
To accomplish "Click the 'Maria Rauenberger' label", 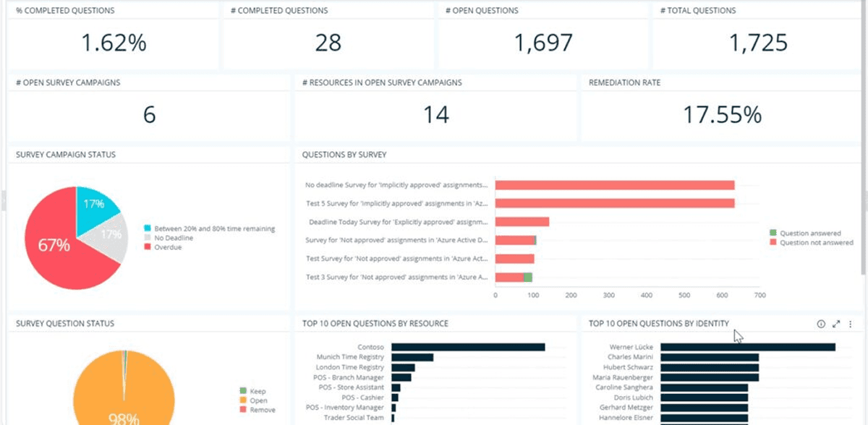I will (x=624, y=377).
